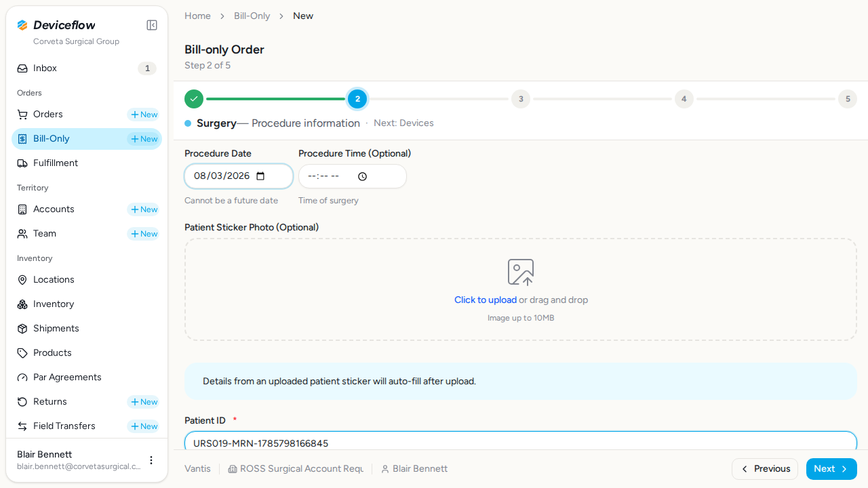The width and height of the screenshot is (868, 488).
Task: Click the Orders shopping cart icon
Action: 22,115
